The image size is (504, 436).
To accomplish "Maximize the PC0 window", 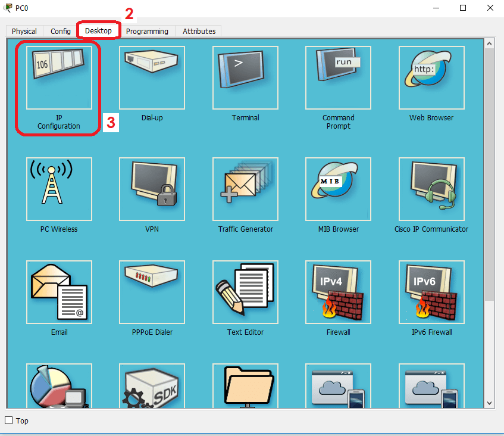I will [463, 8].
